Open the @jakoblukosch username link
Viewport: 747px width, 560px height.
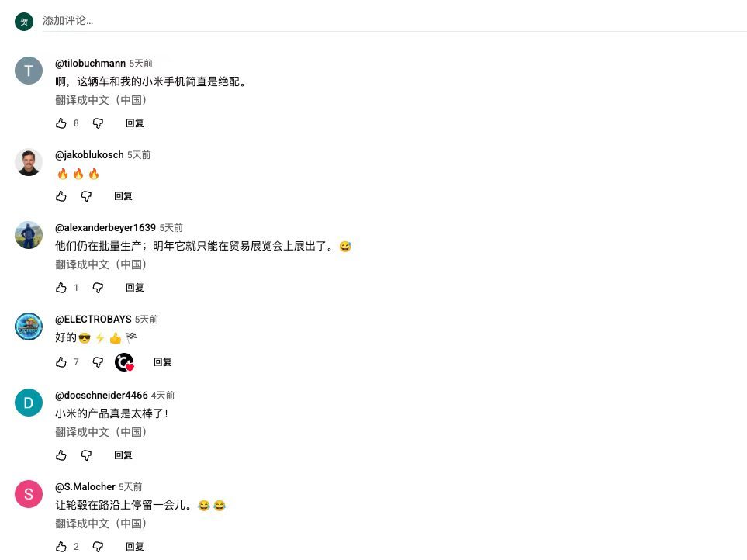click(x=89, y=155)
